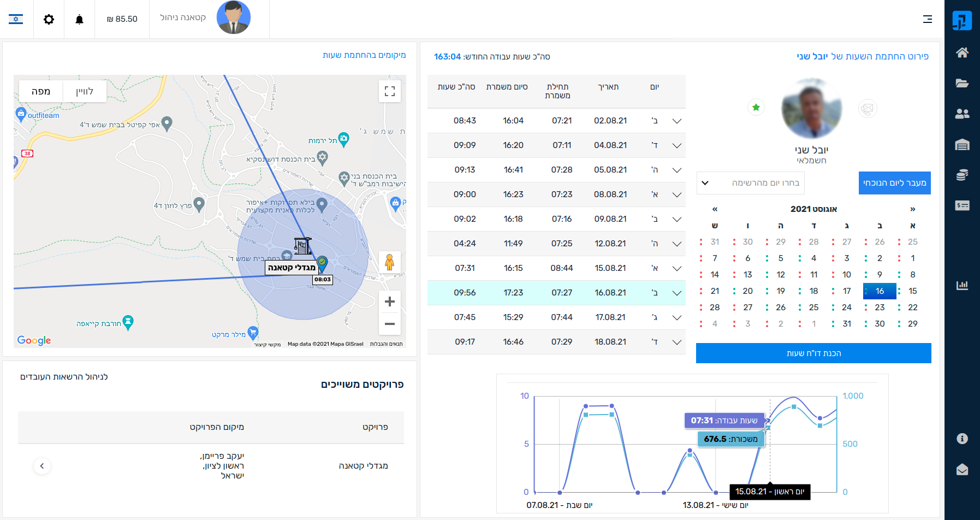Open the bar chart reports icon
The image size is (980, 520).
coord(962,285)
